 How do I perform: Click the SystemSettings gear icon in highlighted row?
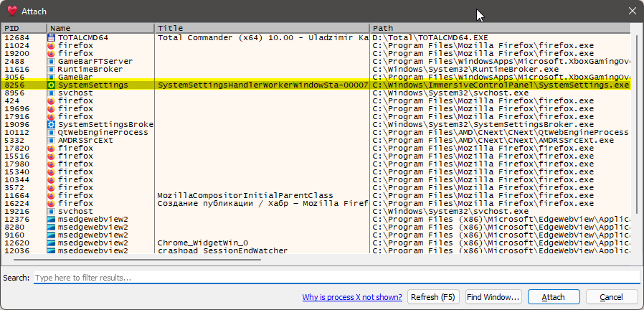52,85
